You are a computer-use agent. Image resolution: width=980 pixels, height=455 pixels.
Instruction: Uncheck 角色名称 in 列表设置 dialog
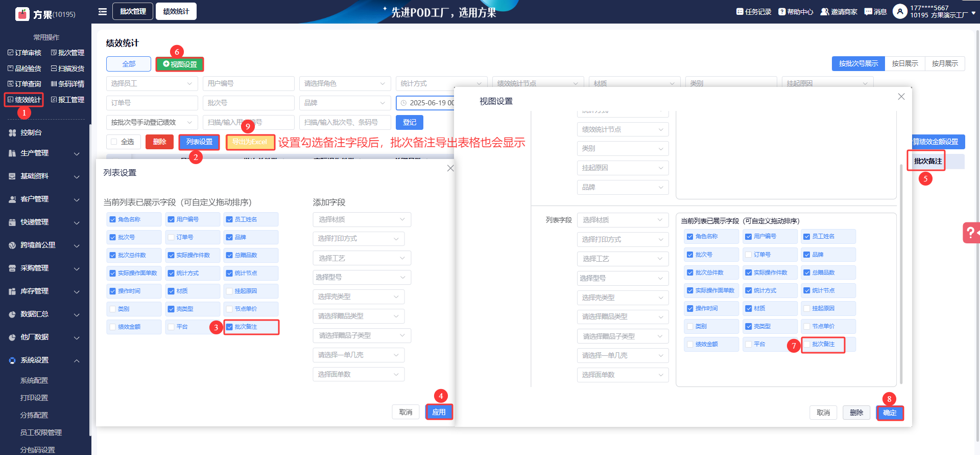(112, 219)
